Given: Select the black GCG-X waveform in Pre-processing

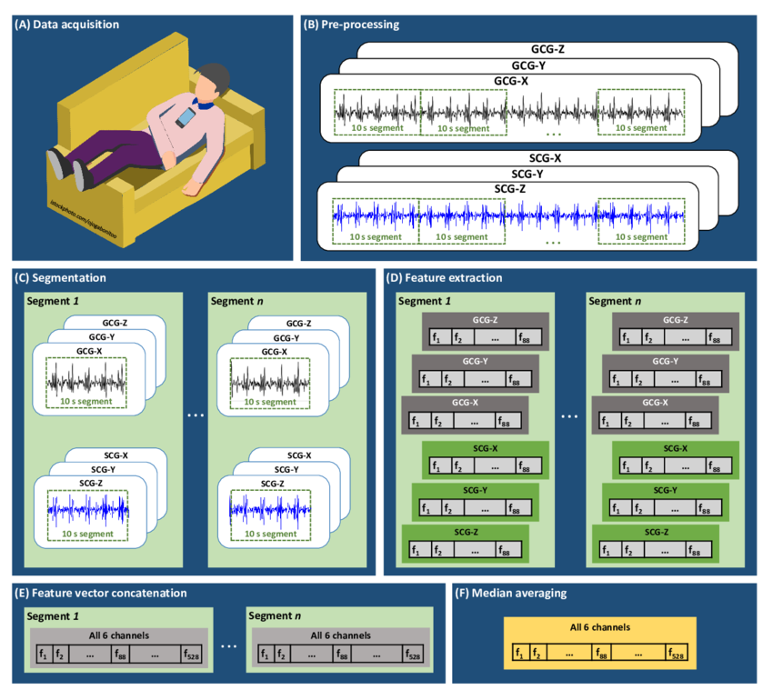Looking at the screenshot, I should coord(509,111).
